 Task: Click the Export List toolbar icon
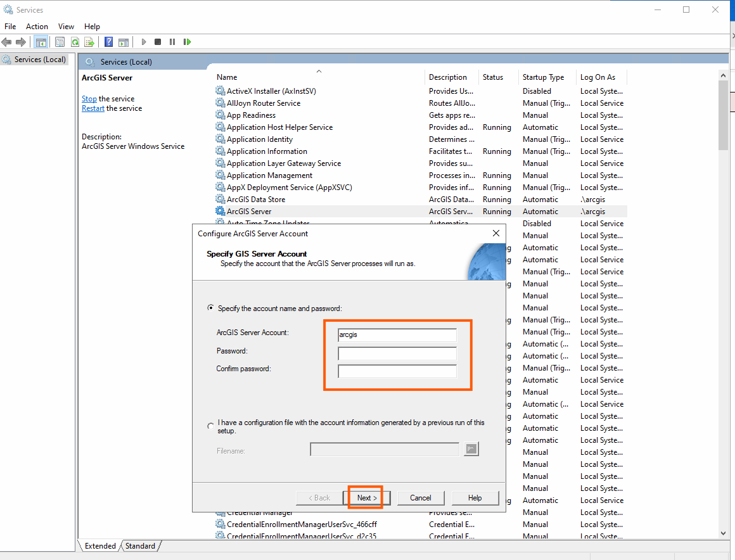(89, 42)
